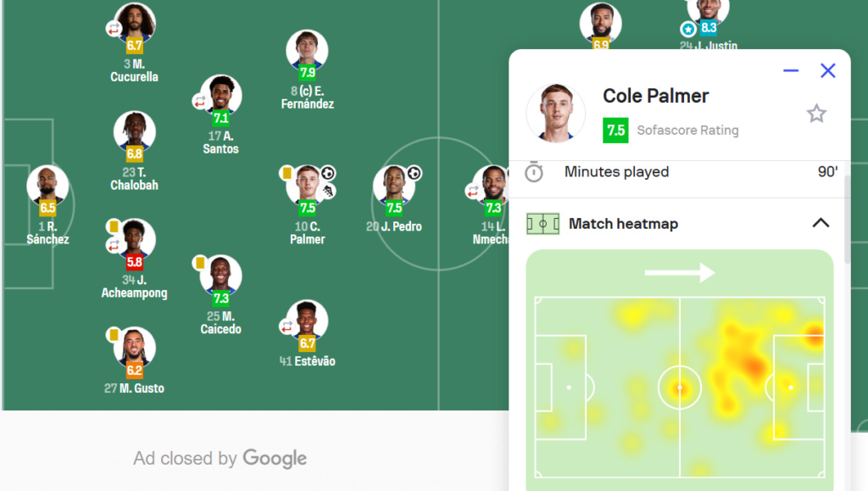Click the stopwatch icon beside Minutes played
The image size is (868, 491).
(x=534, y=172)
